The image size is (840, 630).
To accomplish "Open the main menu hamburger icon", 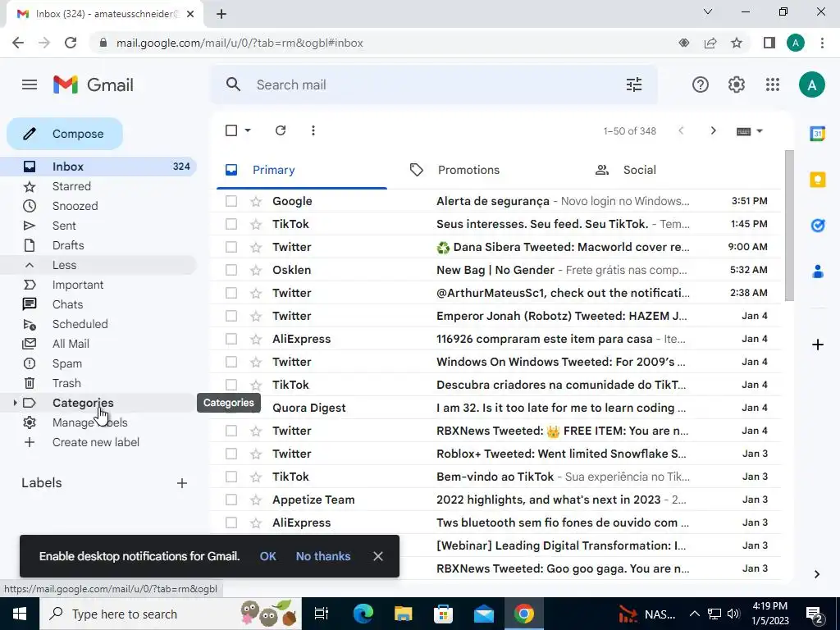I will pyautogui.click(x=30, y=84).
